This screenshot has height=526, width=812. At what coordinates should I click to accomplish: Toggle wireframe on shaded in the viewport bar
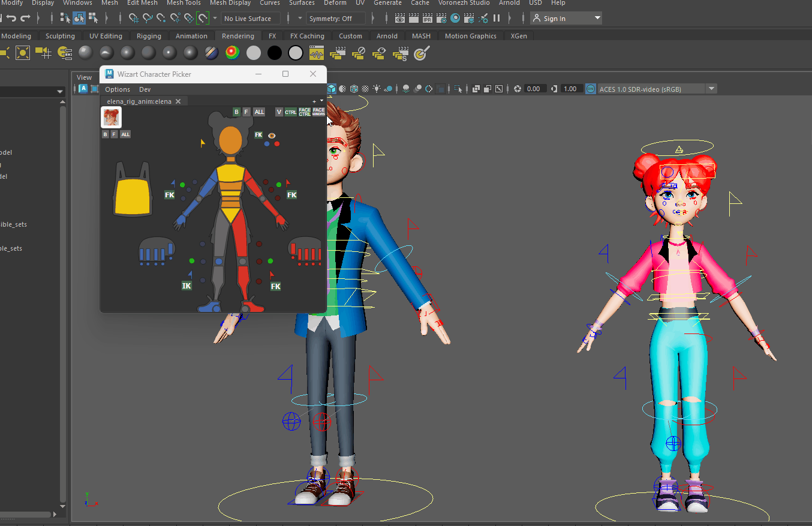(354, 88)
